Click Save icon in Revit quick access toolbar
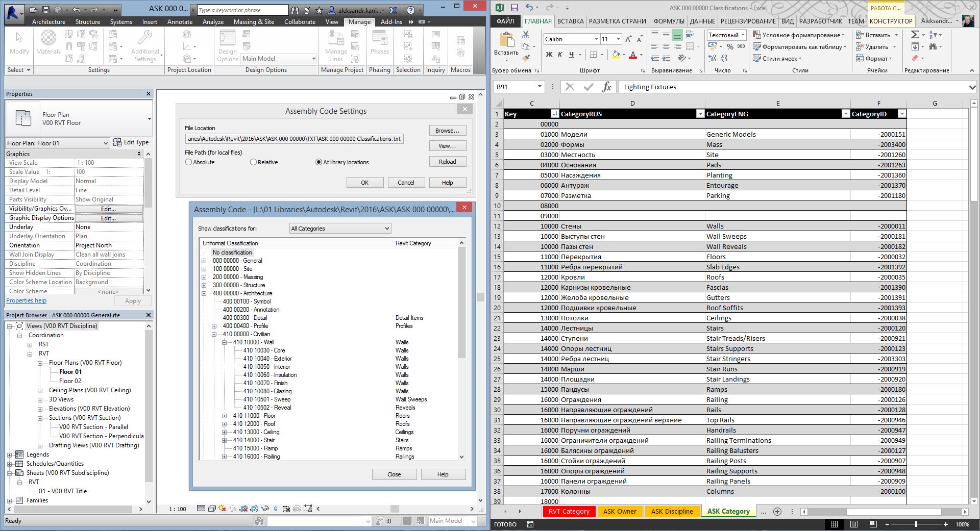Viewport: 980px width, 531px height. [46, 10]
